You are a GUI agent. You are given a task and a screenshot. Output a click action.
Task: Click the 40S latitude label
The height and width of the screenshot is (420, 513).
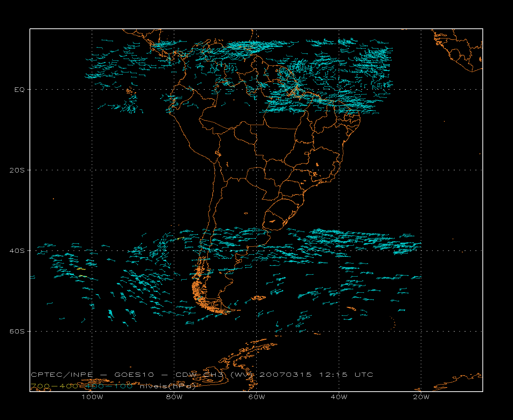[x=17, y=251]
